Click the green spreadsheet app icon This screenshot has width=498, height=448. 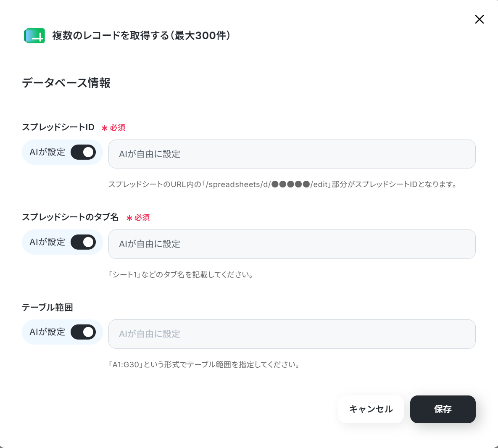(x=34, y=36)
